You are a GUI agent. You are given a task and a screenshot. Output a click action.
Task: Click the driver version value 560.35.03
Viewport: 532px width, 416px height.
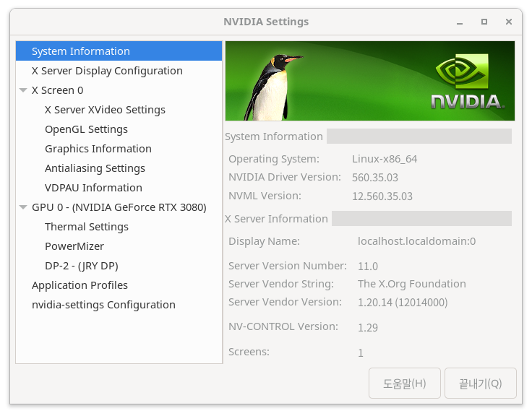coord(375,178)
